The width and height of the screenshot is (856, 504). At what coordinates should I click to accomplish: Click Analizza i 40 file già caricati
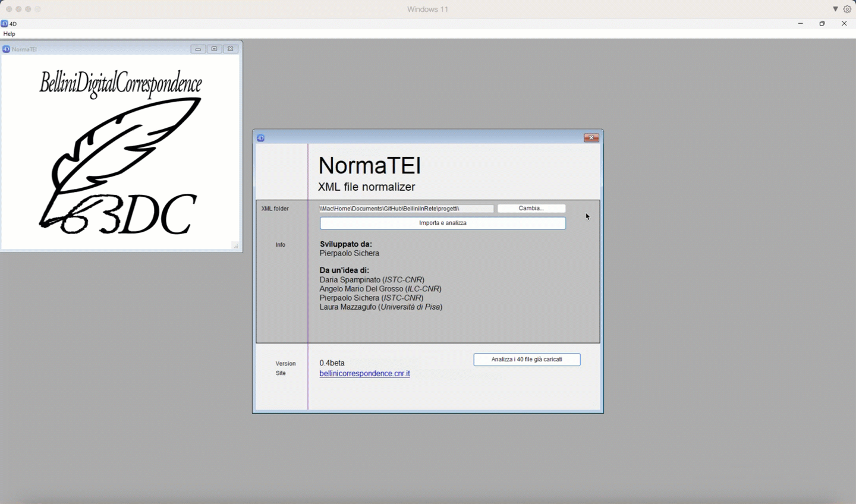(527, 360)
